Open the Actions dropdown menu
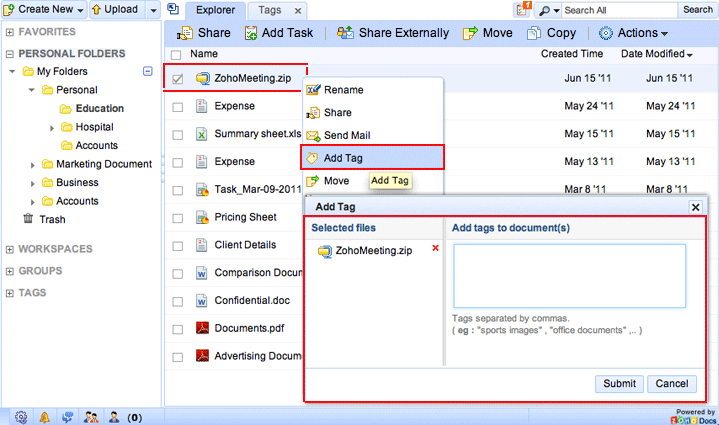The width and height of the screenshot is (719, 425). click(x=633, y=33)
